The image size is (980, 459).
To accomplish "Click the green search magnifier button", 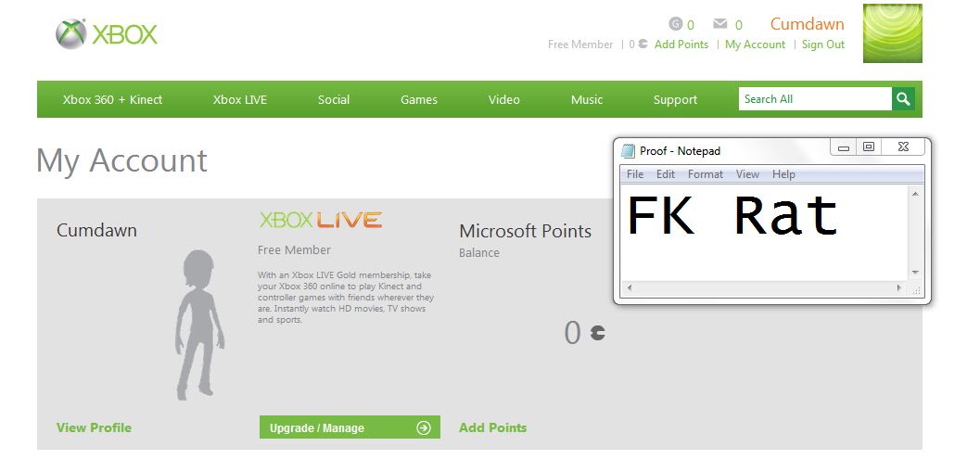I will click(x=902, y=99).
